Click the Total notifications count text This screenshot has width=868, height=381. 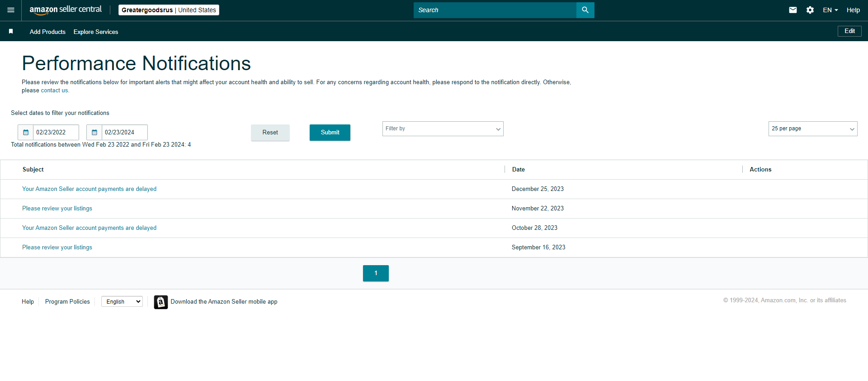(x=101, y=145)
